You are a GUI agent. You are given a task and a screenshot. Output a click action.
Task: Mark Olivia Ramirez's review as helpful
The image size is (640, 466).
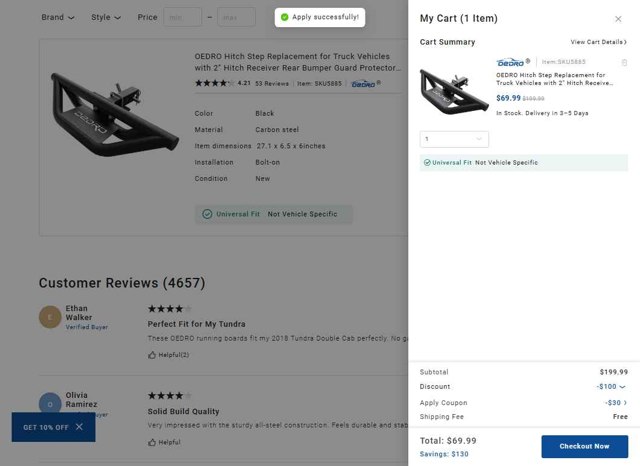pyautogui.click(x=164, y=442)
